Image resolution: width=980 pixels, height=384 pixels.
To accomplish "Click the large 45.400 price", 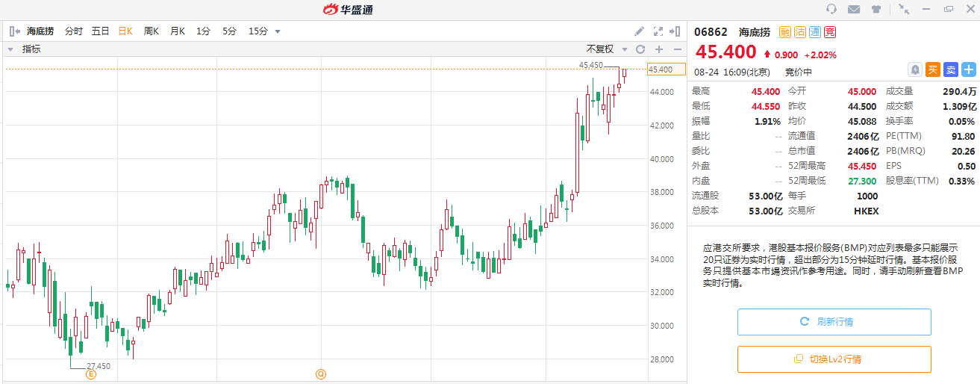I will click(x=725, y=52).
